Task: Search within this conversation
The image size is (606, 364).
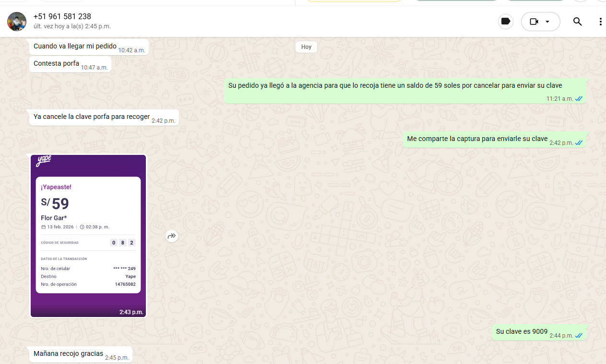Action: [578, 22]
